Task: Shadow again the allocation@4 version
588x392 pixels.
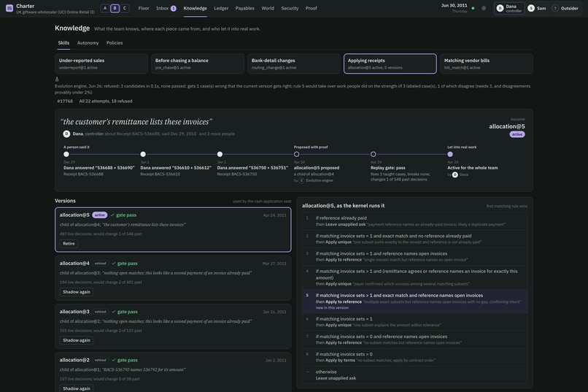Action: coord(77,292)
